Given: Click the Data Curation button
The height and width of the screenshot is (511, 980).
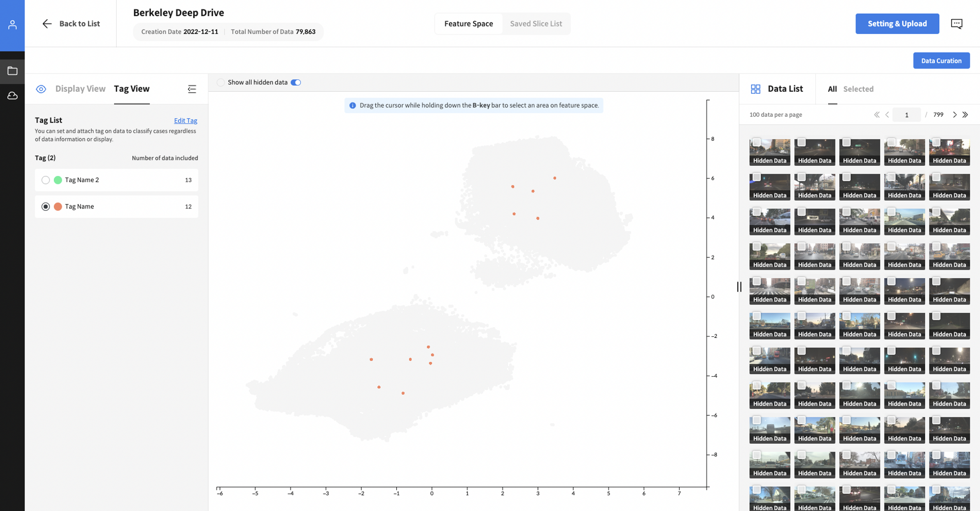Looking at the screenshot, I should (x=941, y=61).
